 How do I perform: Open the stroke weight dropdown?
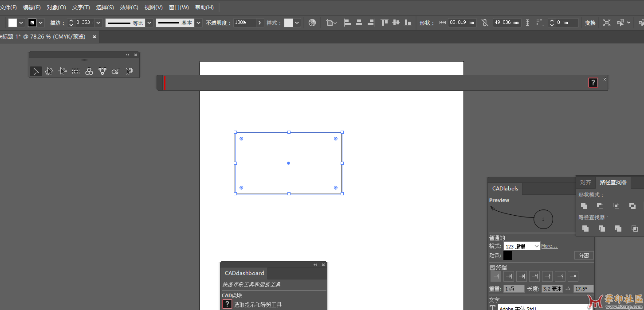coord(98,23)
